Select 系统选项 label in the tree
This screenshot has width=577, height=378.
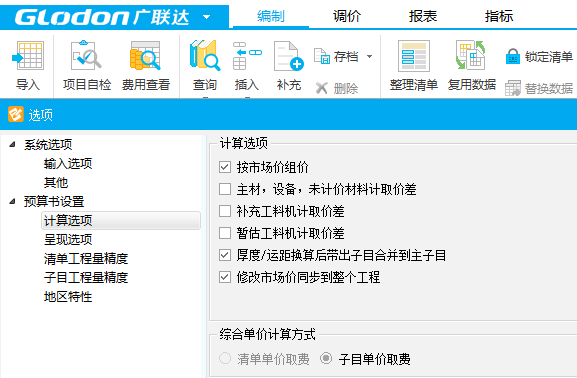click(48, 144)
